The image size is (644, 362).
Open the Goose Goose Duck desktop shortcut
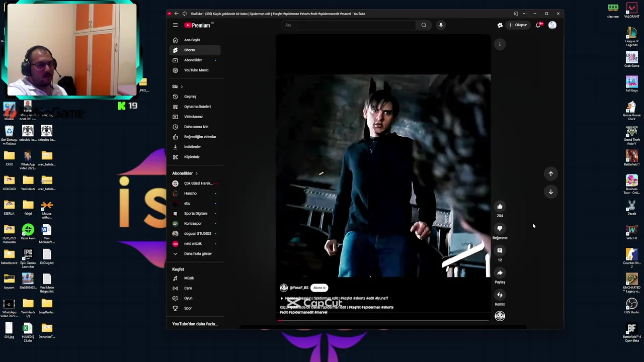tap(632, 111)
